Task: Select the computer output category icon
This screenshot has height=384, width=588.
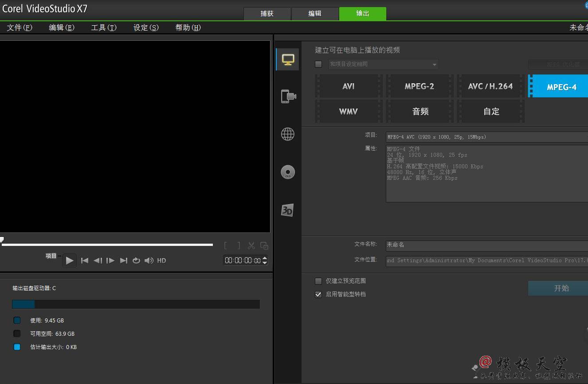Action: [x=288, y=60]
